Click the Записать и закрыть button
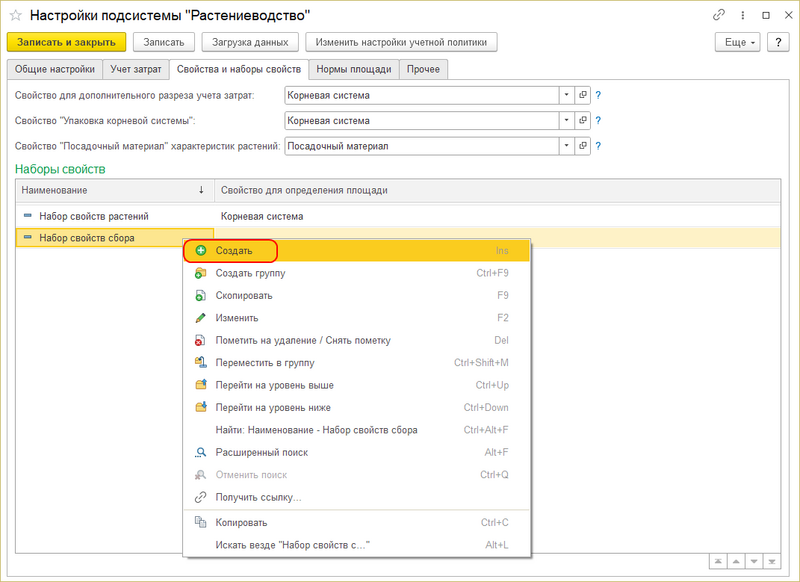Screen dimensions: 800x582 [x=66, y=42]
